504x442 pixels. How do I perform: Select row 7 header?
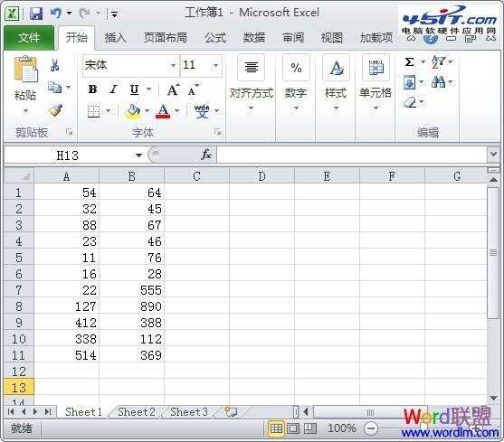(x=19, y=290)
